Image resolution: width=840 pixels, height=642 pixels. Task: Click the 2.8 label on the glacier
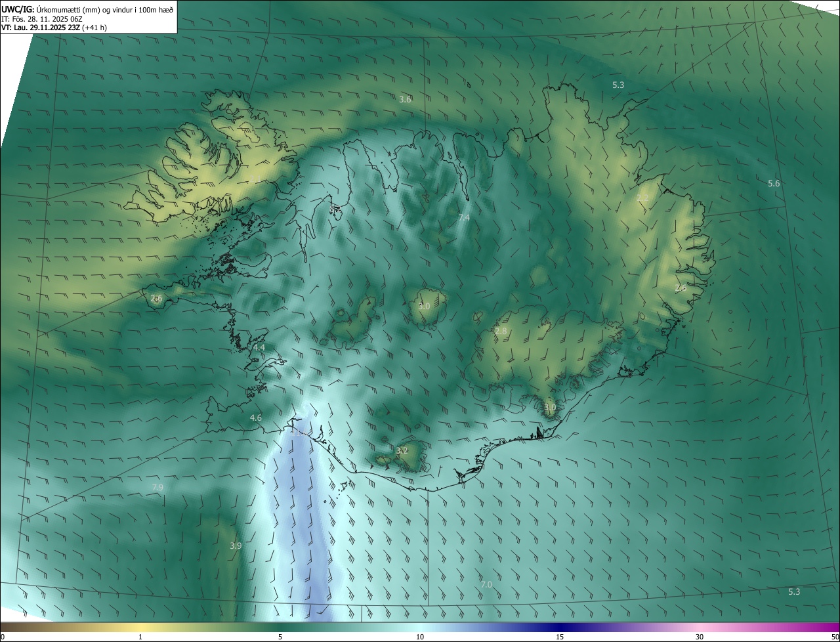point(501,332)
